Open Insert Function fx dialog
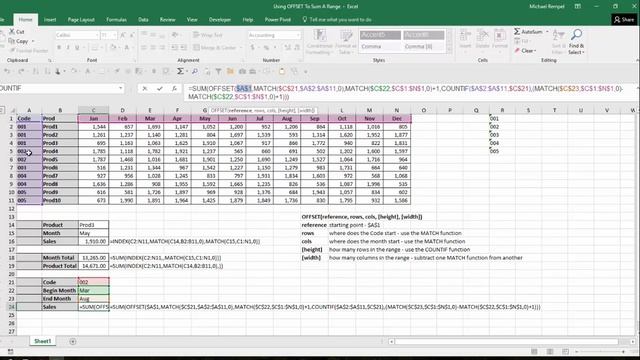This screenshot has height=360, width=640. tap(174, 89)
